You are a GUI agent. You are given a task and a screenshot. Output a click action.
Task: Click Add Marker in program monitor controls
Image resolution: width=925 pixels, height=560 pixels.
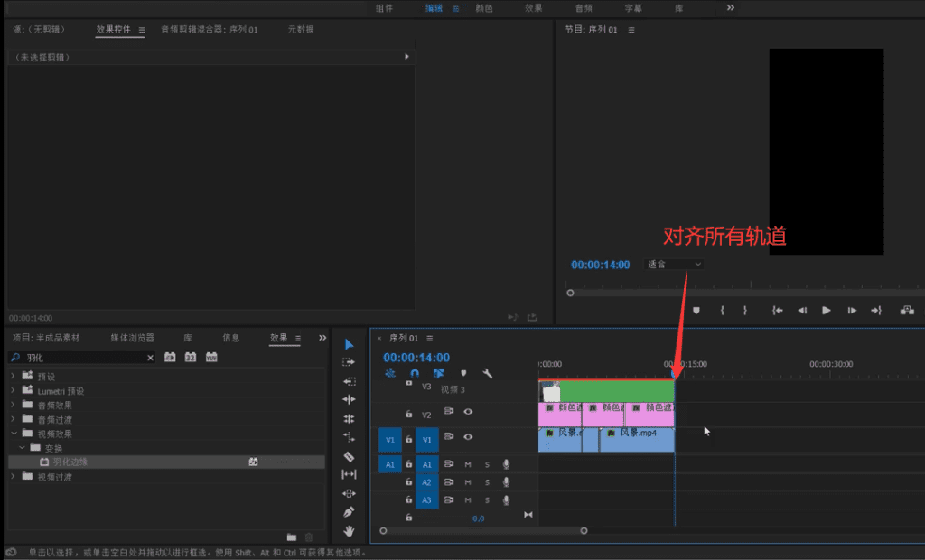click(696, 311)
